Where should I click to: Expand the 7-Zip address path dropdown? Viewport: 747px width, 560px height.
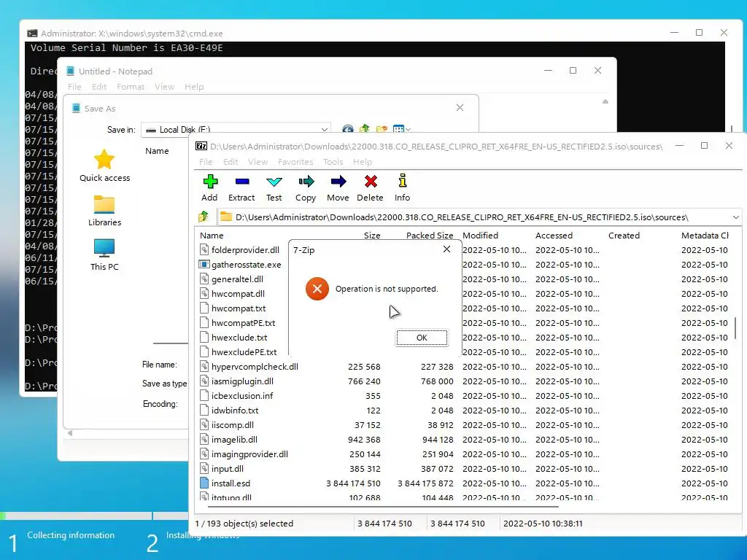point(735,217)
